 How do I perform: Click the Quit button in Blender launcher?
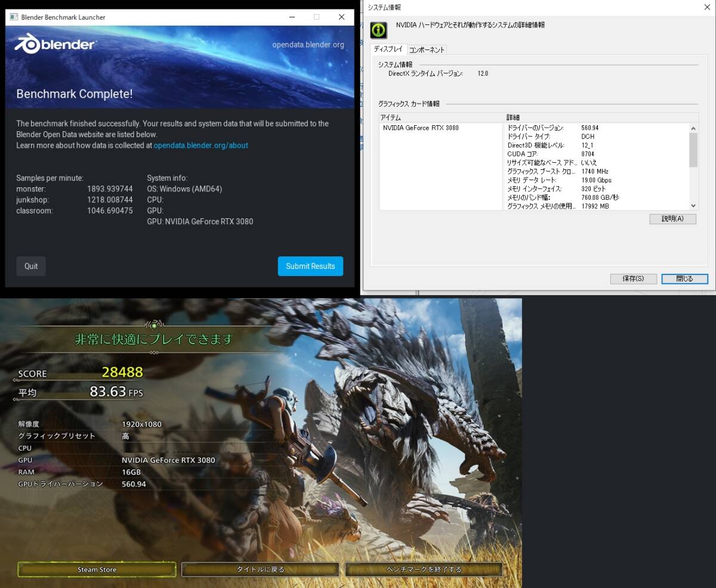[31, 266]
